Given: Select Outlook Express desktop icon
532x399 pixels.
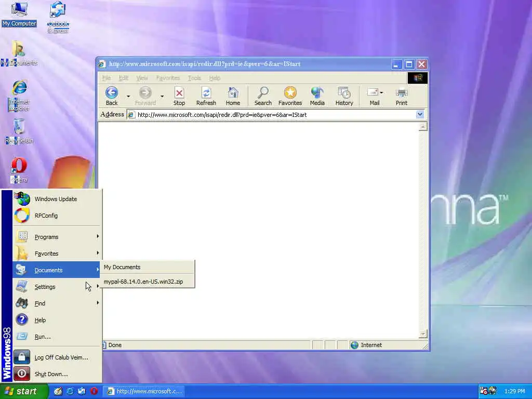Looking at the screenshot, I should coord(58,17).
